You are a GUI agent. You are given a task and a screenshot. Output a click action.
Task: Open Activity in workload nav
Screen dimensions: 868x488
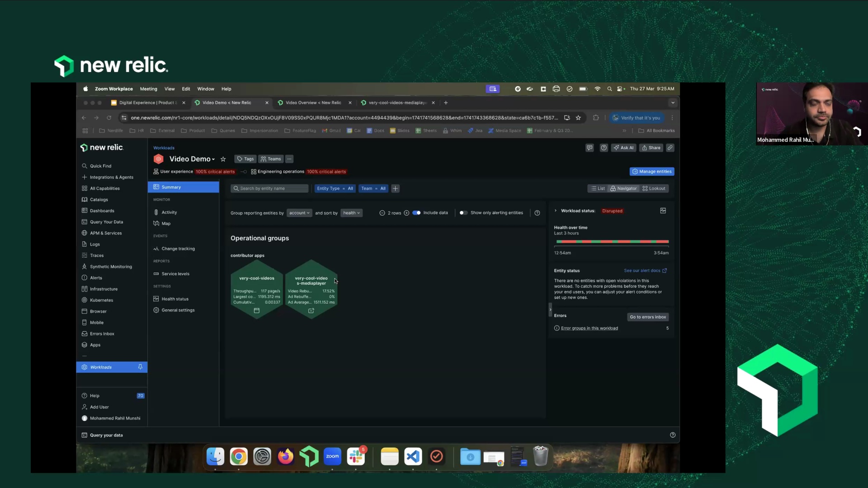[169, 212]
